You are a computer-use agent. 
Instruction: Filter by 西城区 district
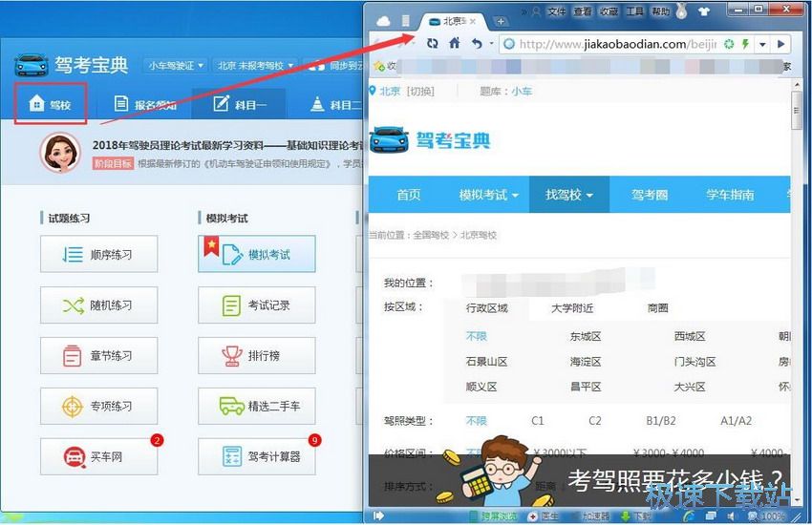[x=690, y=336]
